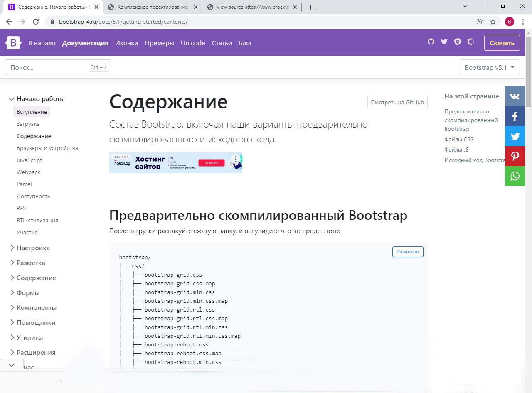Open the GitHub icon in the header
This screenshot has width=532, height=393.
coord(431,42)
